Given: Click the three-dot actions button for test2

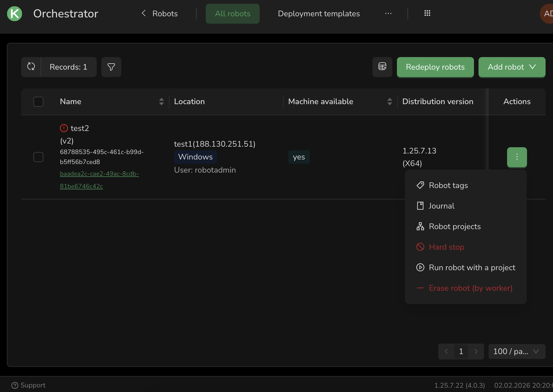Looking at the screenshot, I should click(x=517, y=157).
